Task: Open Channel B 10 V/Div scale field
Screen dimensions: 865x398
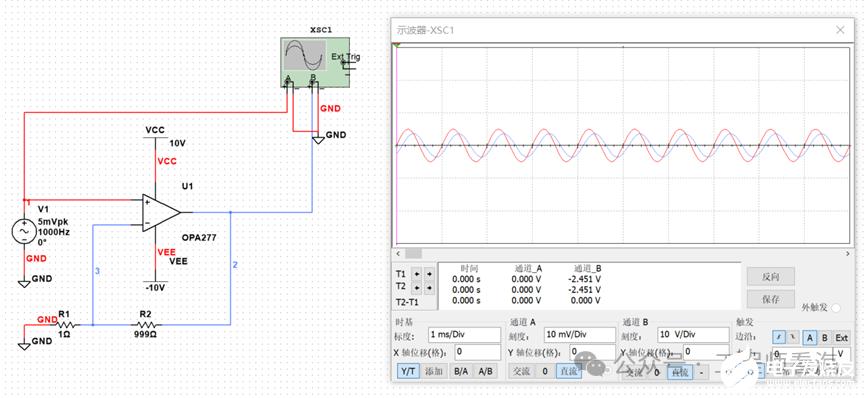Action: 693,335
